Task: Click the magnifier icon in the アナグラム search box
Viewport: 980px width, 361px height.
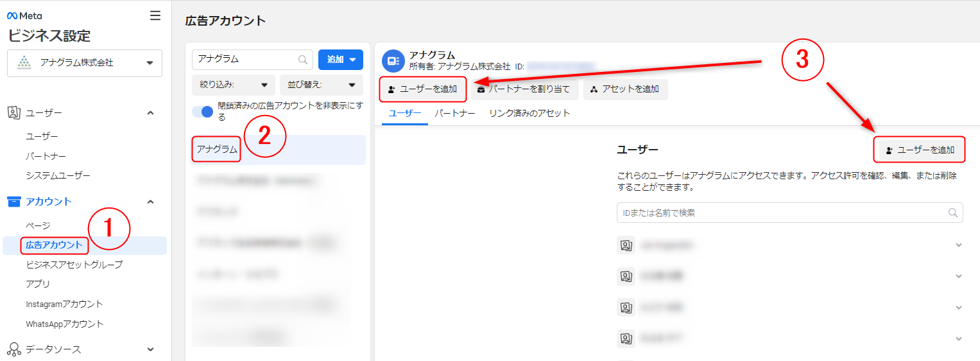Action: coord(302,59)
